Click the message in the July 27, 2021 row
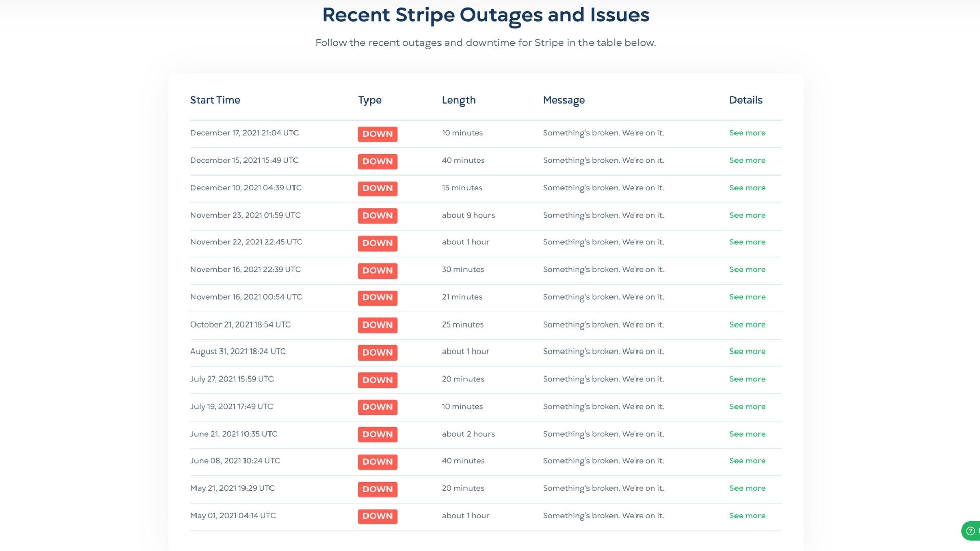The height and width of the screenshot is (551, 980). (x=603, y=379)
